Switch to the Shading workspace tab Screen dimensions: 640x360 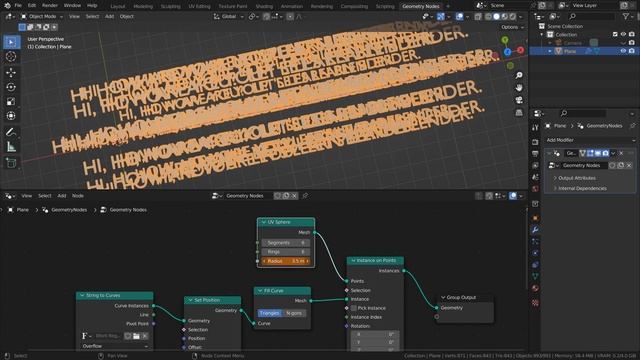pyautogui.click(x=264, y=6)
